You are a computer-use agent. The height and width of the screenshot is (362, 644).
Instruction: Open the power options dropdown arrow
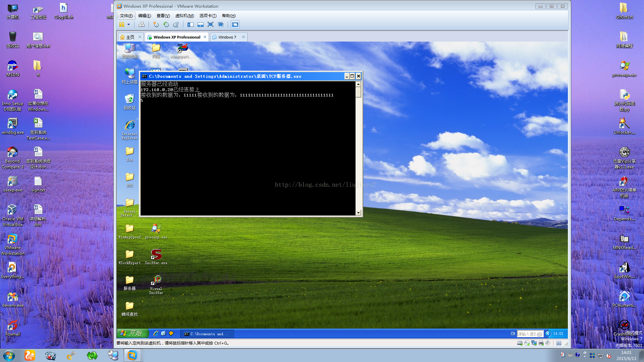(128, 24)
